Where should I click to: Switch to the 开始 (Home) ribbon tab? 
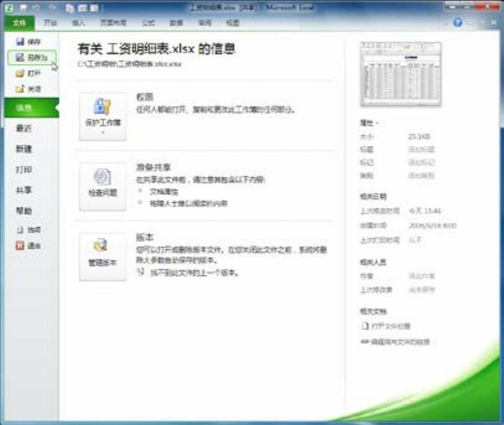[x=50, y=23]
